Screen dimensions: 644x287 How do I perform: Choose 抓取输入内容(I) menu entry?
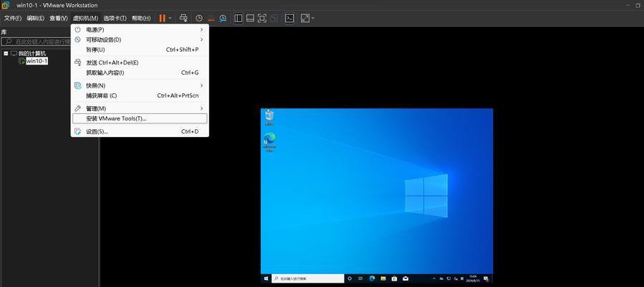140,72
